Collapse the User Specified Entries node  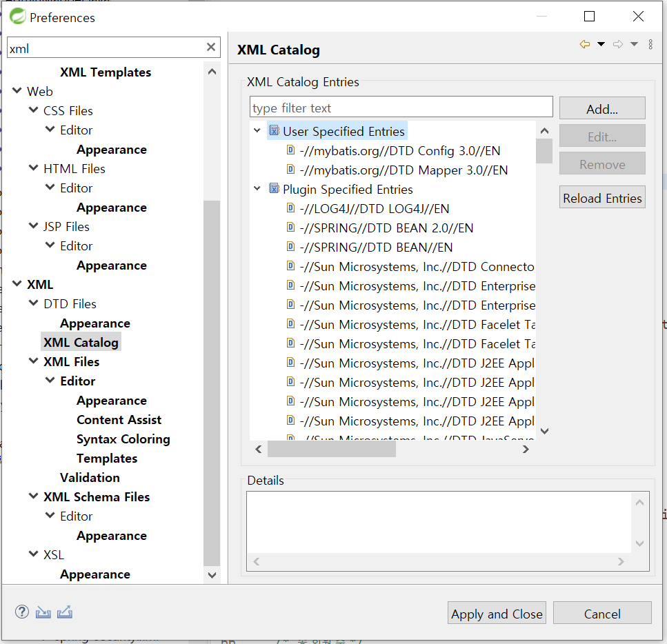point(257,130)
